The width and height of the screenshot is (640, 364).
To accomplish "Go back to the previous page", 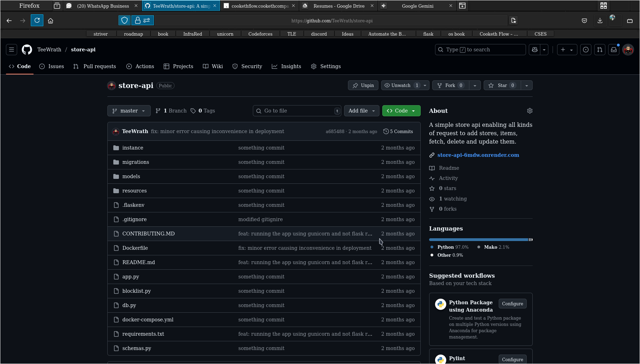I will click(x=9, y=21).
